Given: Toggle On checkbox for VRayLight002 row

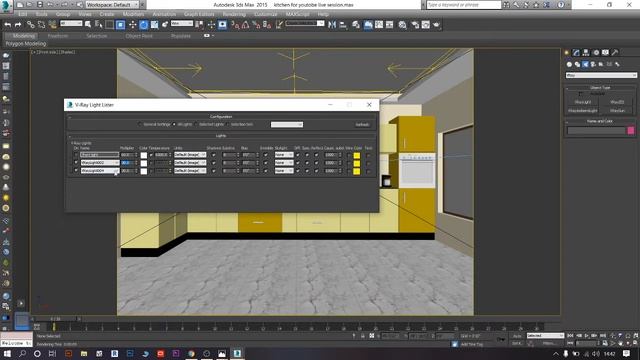Looking at the screenshot, I should point(76,163).
